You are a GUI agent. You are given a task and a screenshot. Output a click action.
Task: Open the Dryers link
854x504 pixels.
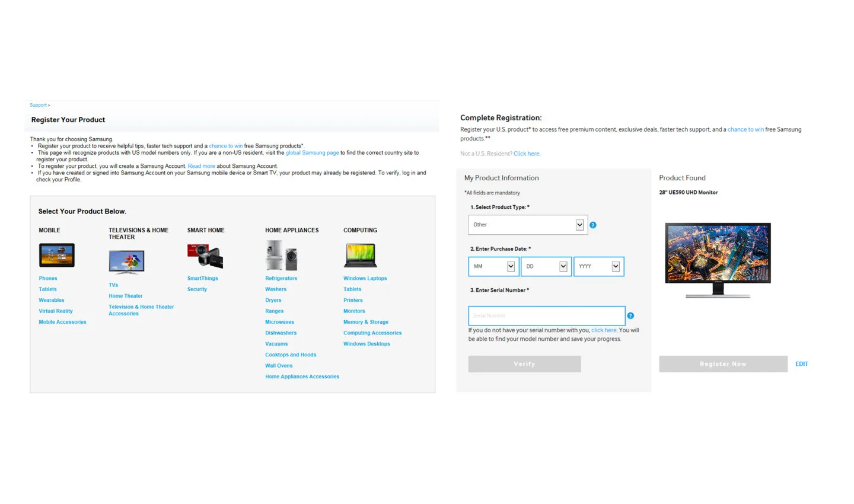click(x=273, y=301)
